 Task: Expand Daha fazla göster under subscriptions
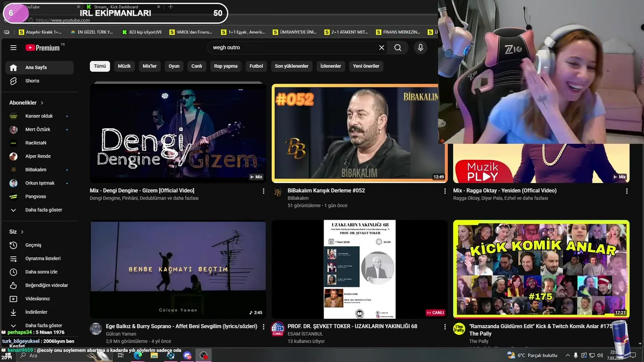(40, 210)
